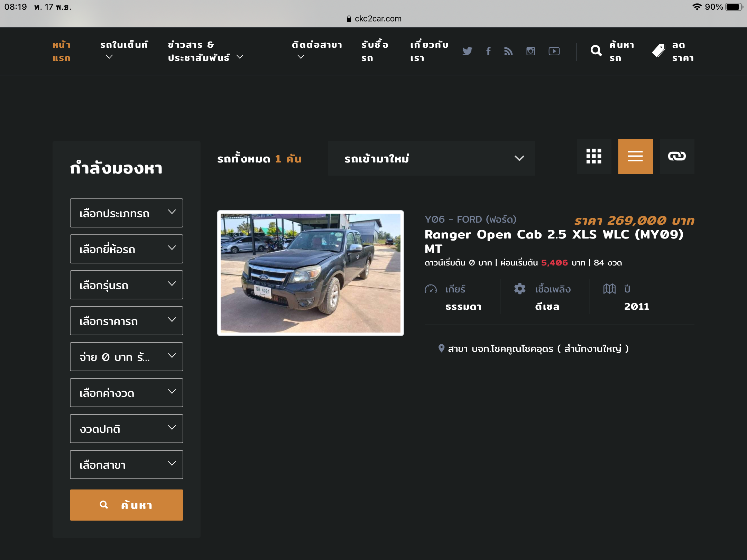Open the เลือกประเภทรถ dropdown
Screen dimensions: 747x560
[x=126, y=213]
